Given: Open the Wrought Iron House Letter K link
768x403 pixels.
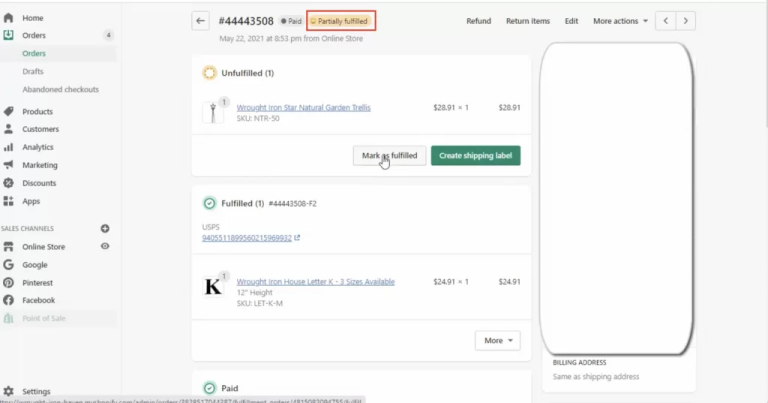Looking at the screenshot, I should point(315,282).
